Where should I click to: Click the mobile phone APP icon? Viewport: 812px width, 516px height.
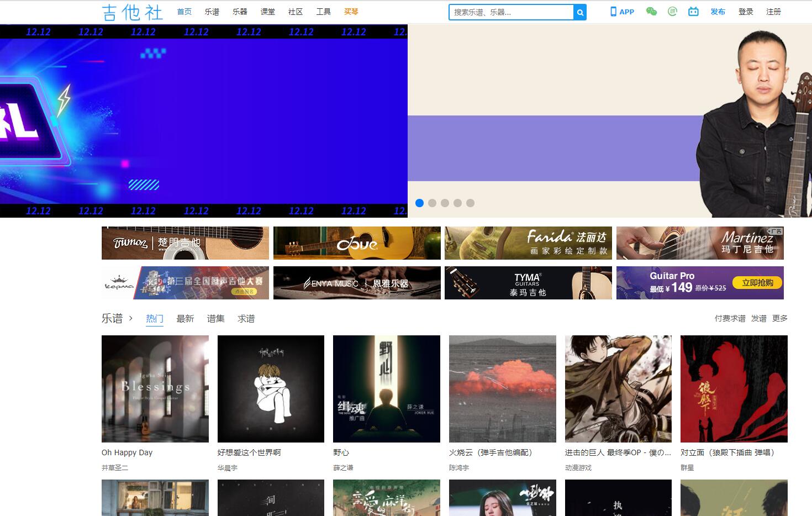pyautogui.click(x=614, y=12)
